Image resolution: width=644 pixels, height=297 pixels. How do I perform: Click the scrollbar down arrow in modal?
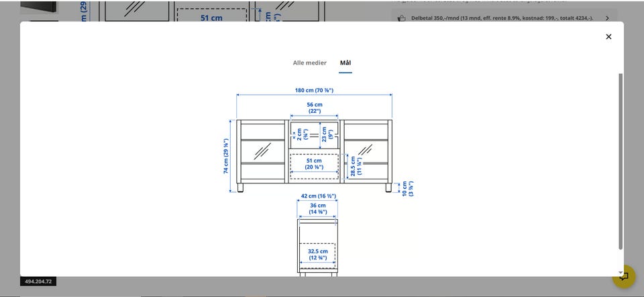(621, 273)
